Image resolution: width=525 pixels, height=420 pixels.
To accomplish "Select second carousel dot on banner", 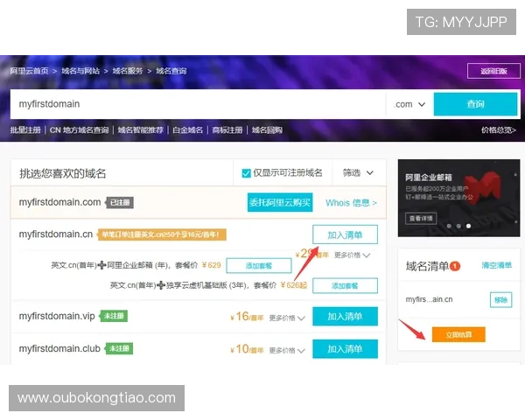I will 458,226.
